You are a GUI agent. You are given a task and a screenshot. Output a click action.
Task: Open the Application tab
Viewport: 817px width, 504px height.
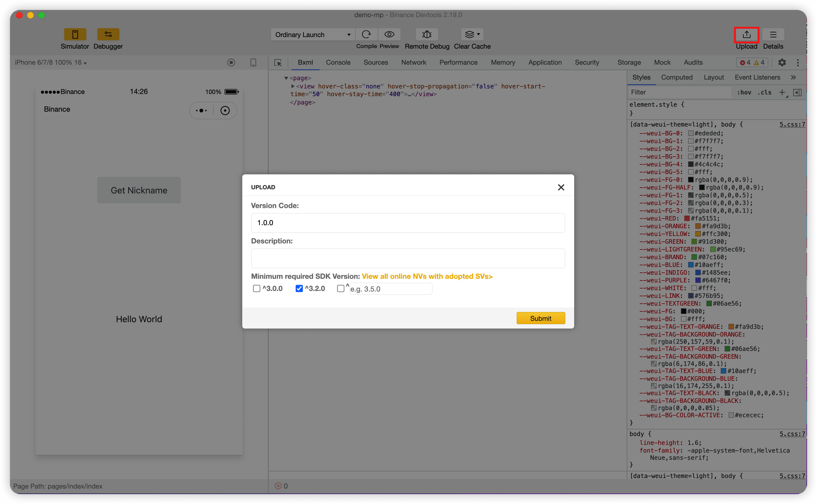(x=545, y=62)
